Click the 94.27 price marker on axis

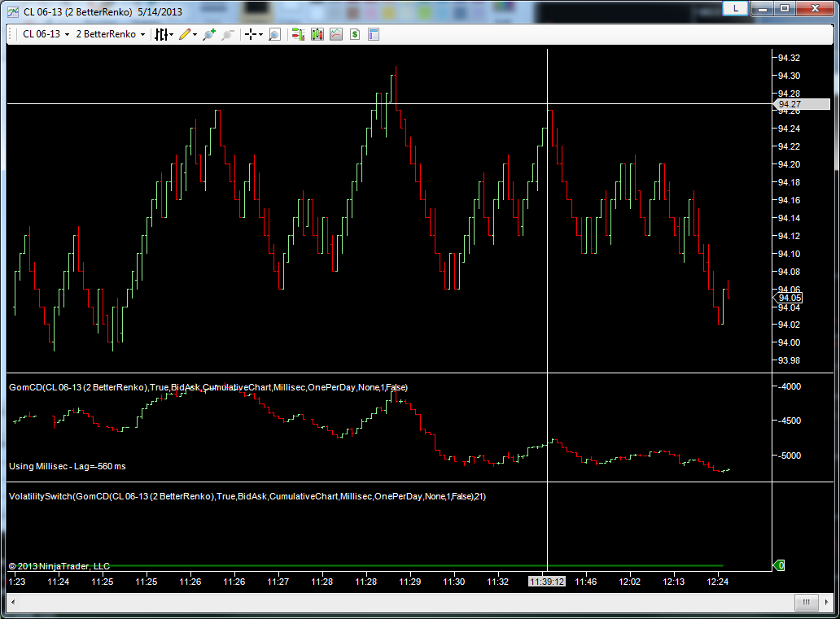click(788, 104)
